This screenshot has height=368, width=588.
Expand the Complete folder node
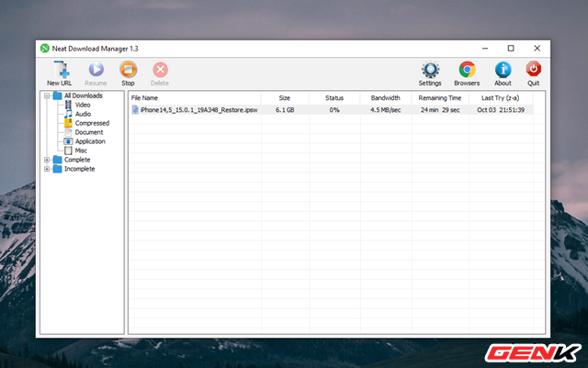click(47, 160)
